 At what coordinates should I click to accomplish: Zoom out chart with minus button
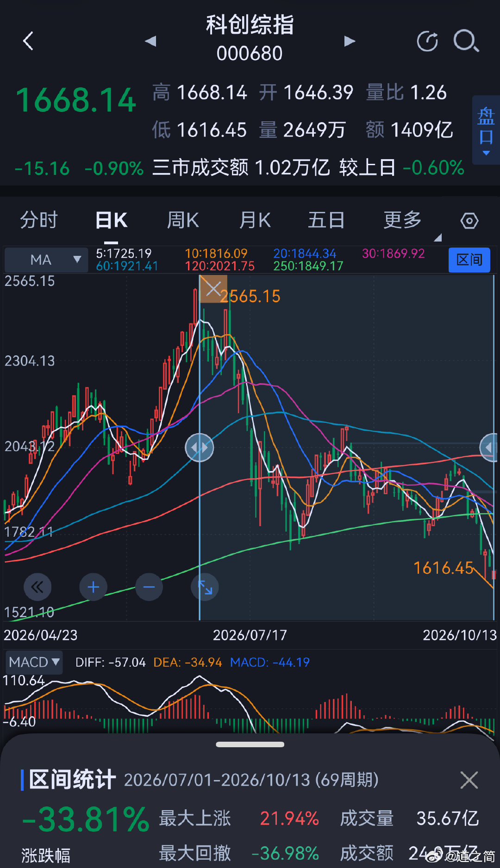149,587
